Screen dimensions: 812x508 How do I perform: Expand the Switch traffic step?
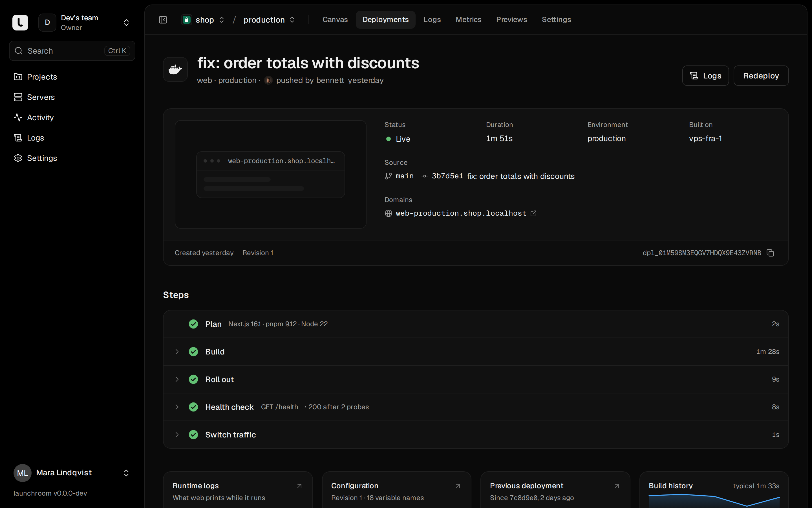(177, 435)
